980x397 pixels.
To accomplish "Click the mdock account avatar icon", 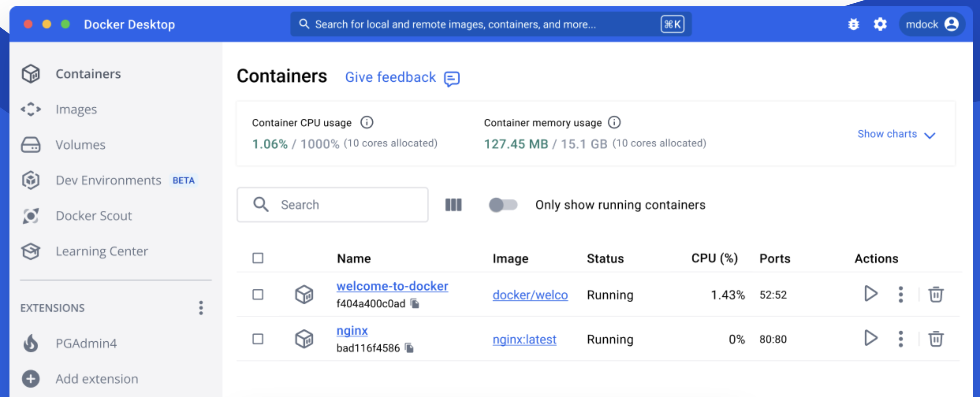I will point(952,24).
